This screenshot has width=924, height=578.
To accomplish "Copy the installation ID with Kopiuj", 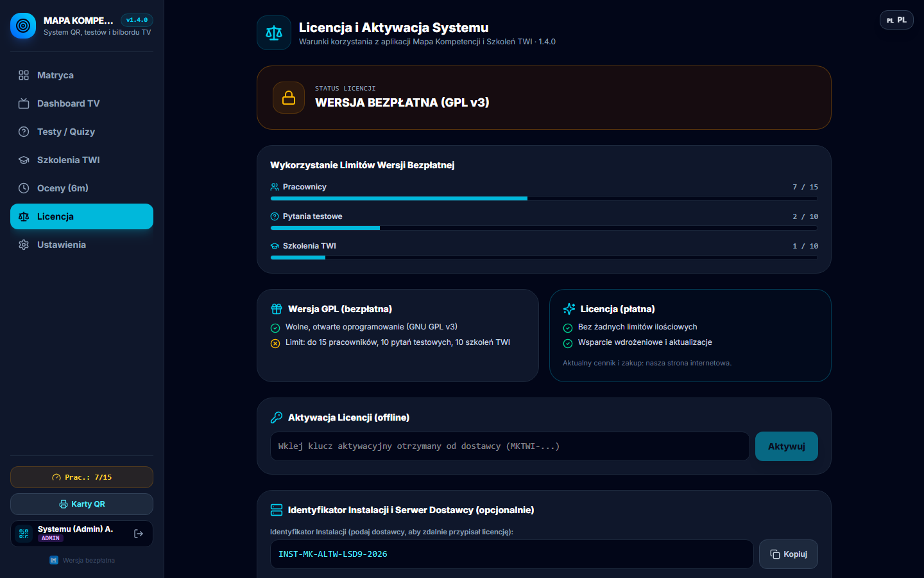I will pyautogui.click(x=789, y=554).
